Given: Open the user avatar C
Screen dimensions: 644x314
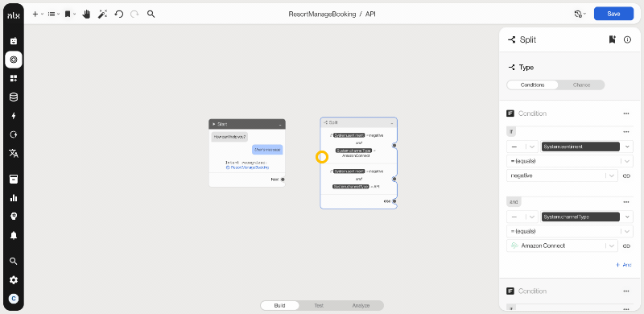Looking at the screenshot, I should 14,299.
